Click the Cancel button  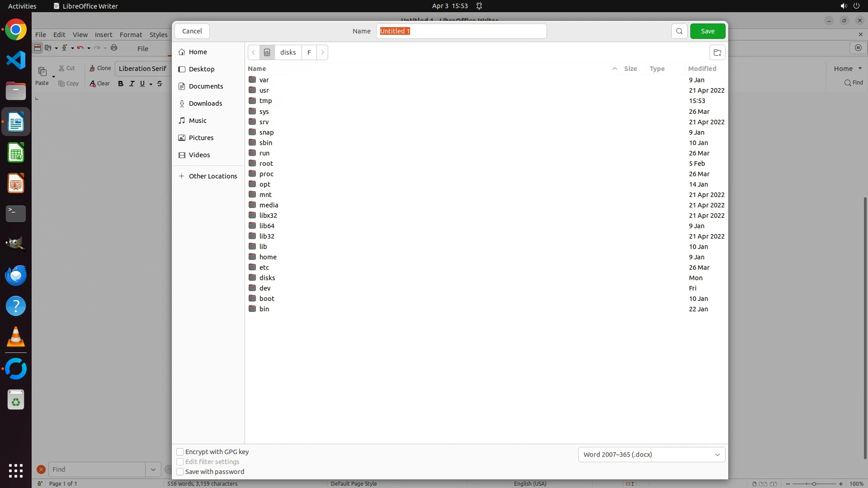192,31
